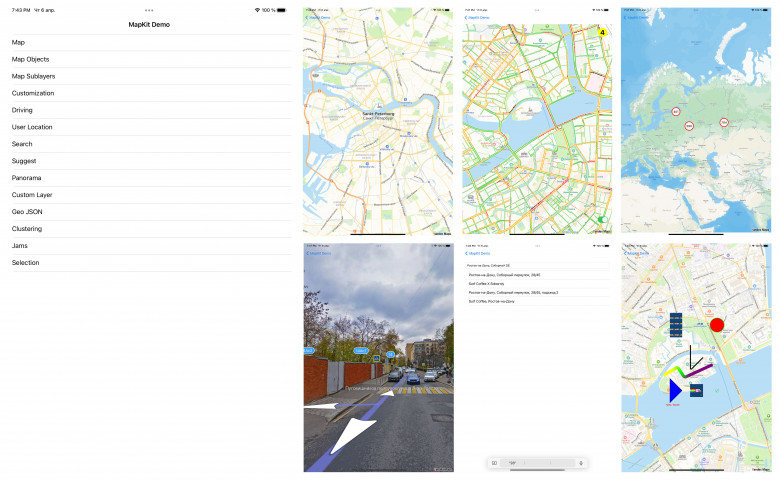Go back from the clustering world map screen
The width and height of the screenshot is (780, 480).
click(x=636, y=17)
